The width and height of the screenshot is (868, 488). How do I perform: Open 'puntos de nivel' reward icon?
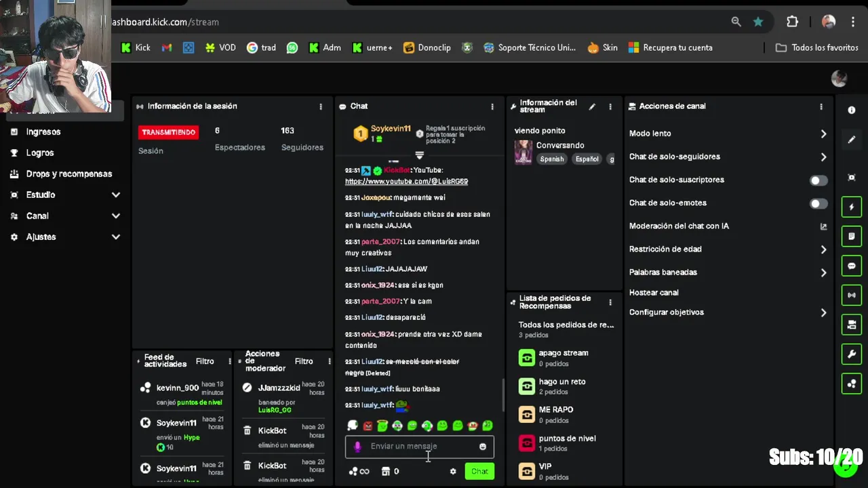(x=527, y=443)
